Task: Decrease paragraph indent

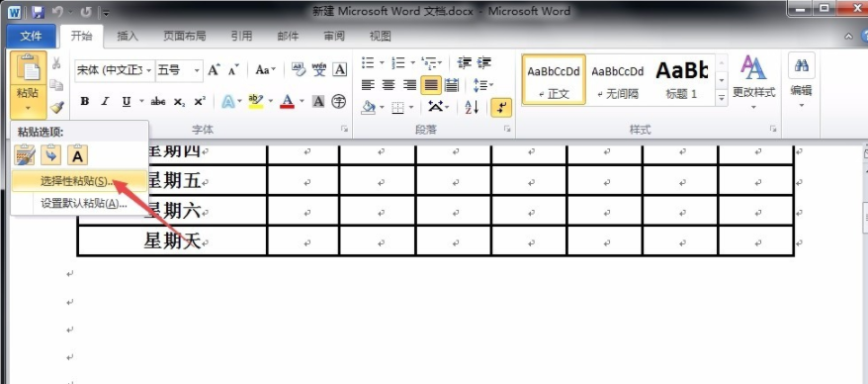Action: pyautogui.click(x=464, y=62)
